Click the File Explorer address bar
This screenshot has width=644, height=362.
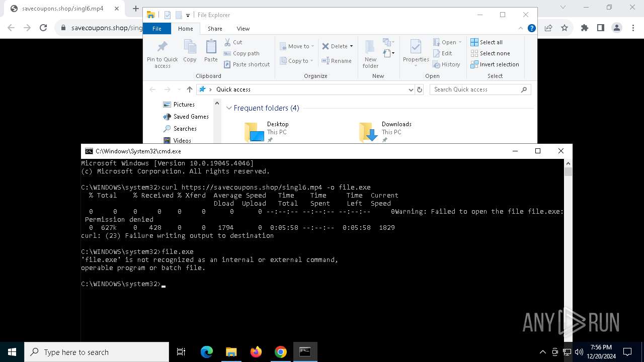(x=306, y=89)
